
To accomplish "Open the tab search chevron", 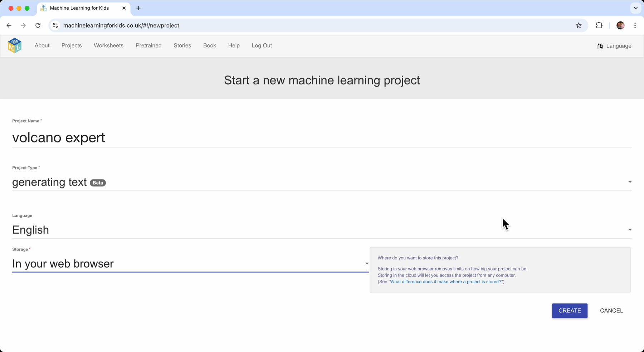I will [635, 8].
